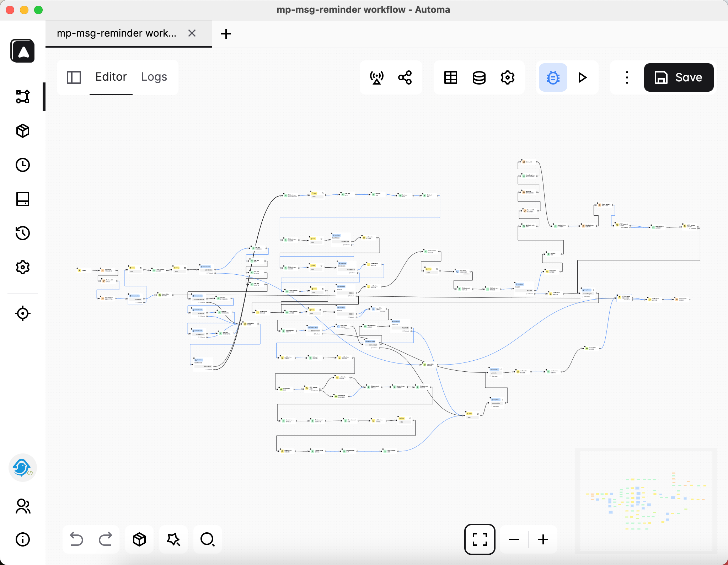Open the data table grid icon
This screenshot has width=728, height=565.
click(x=451, y=77)
